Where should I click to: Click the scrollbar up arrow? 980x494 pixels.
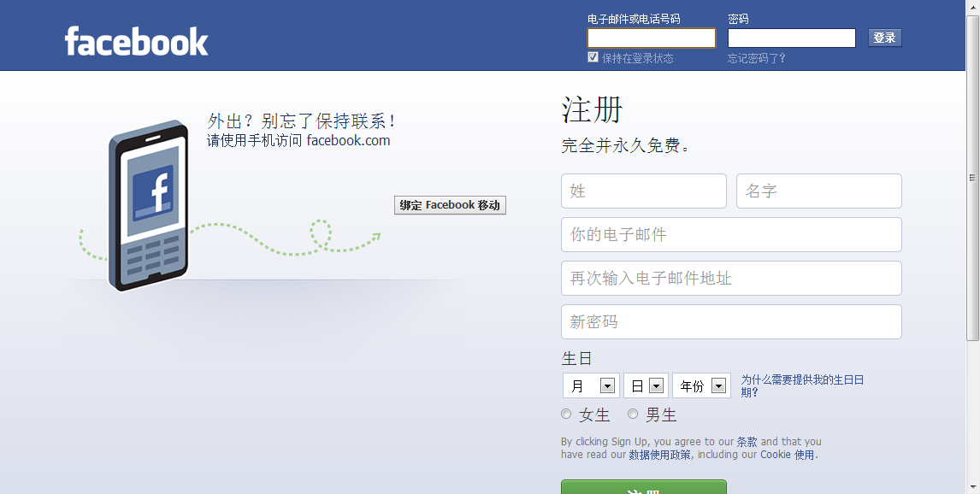[973, 7]
